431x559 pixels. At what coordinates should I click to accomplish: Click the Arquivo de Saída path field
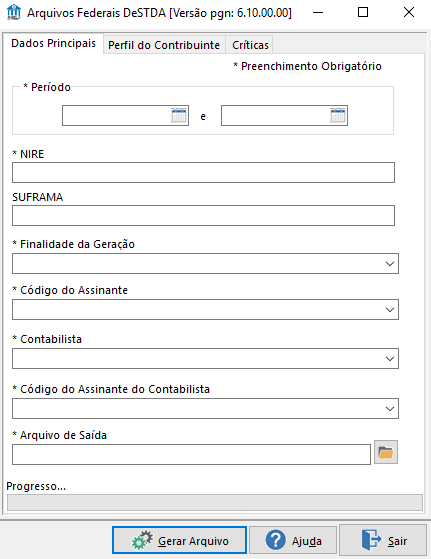pyautogui.click(x=191, y=454)
